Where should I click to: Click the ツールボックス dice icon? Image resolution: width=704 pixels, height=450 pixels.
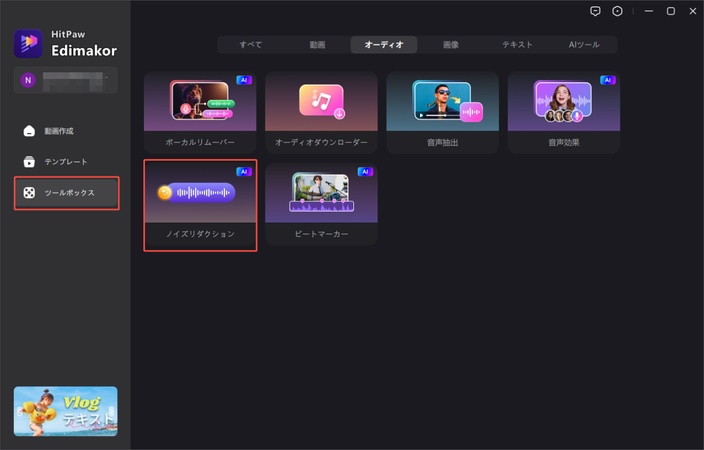click(x=29, y=193)
